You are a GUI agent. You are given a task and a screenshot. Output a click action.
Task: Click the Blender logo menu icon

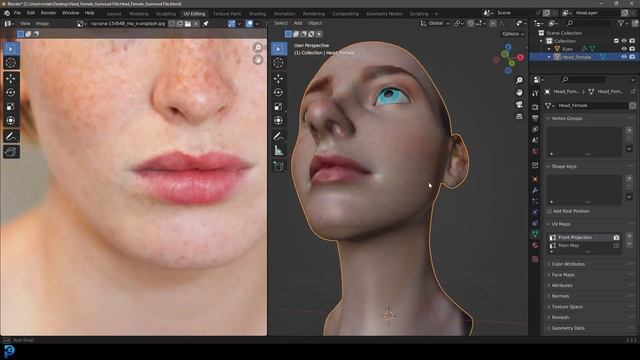[x=7, y=13]
